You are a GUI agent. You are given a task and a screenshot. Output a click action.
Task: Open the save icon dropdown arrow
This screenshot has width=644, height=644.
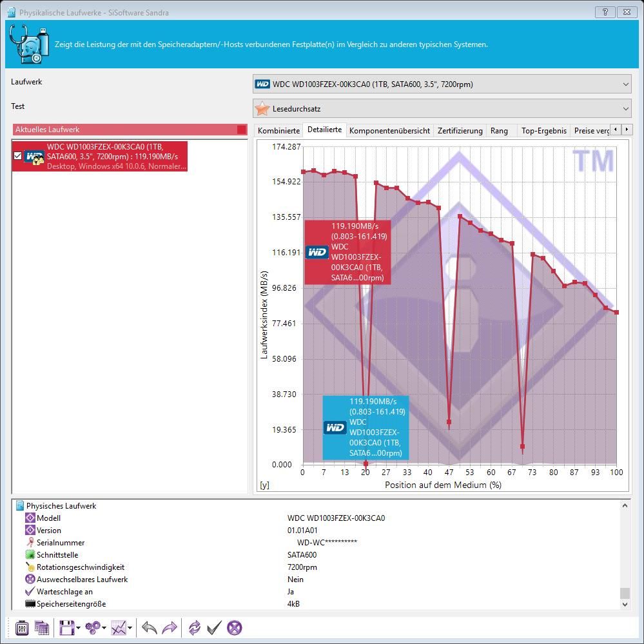pos(78,628)
